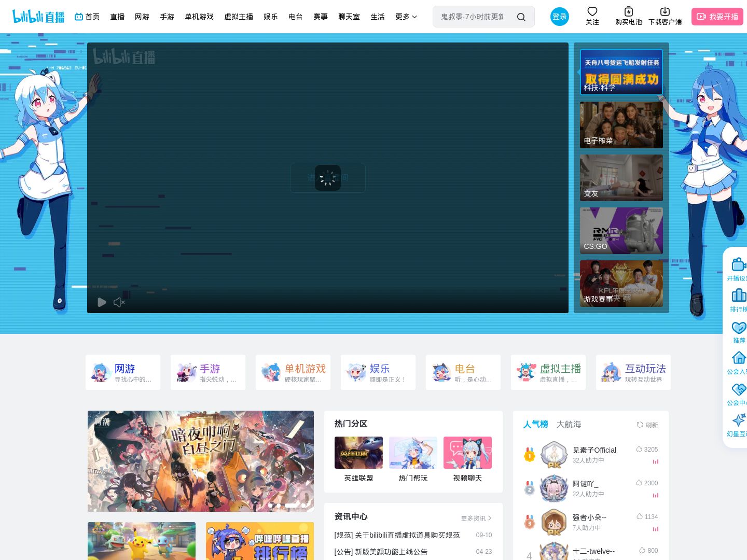Select the 科技·科学 stream thumbnail

[621, 72]
